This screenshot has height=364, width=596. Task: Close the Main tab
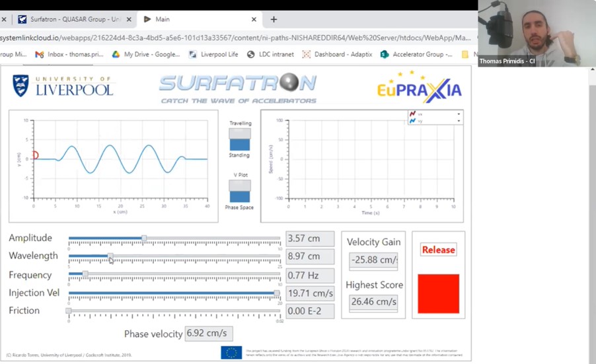(x=254, y=19)
